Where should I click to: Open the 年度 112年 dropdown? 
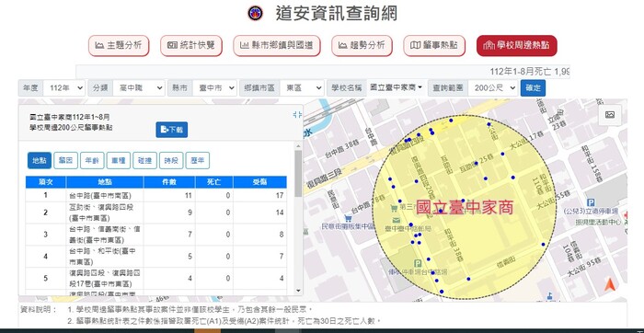(64, 88)
